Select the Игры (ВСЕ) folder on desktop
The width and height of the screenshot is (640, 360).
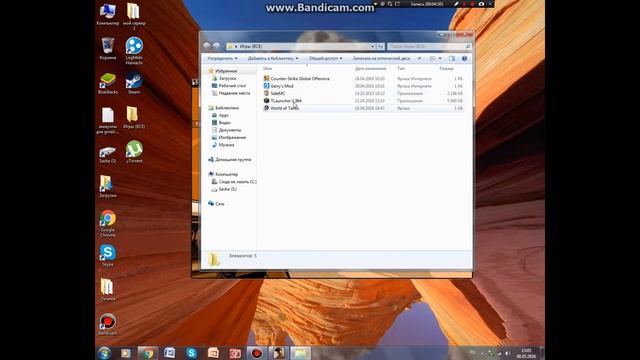pyautogui.click(x=134, y=117)
